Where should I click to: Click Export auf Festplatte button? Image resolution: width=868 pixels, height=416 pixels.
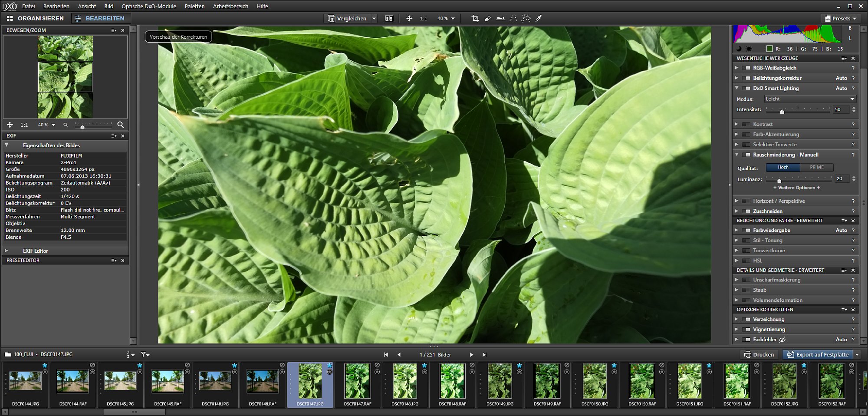(x=818, y=355)
